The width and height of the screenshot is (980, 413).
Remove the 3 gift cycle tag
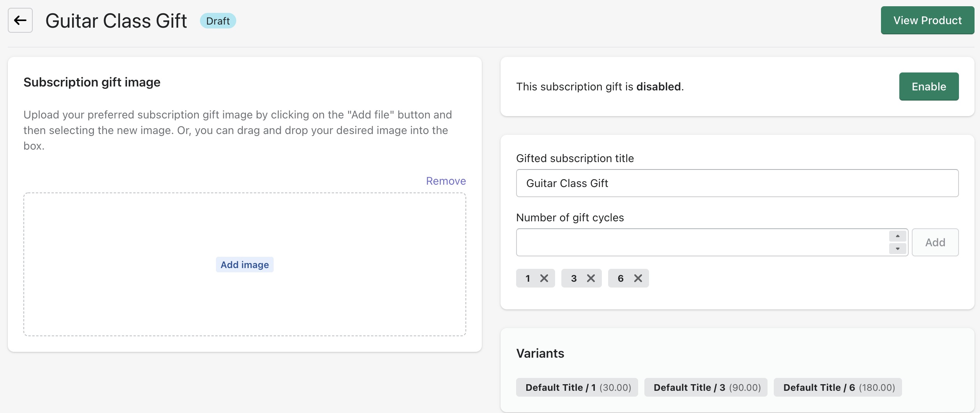click(x=591, y=278)
